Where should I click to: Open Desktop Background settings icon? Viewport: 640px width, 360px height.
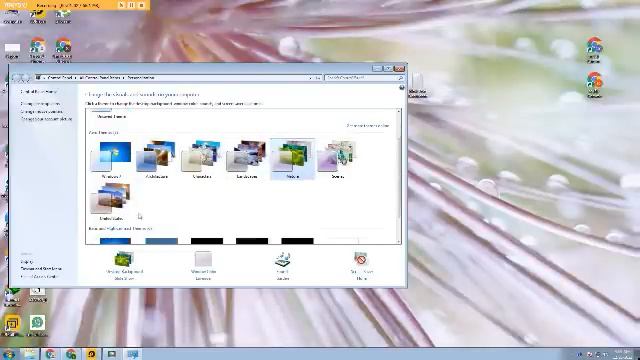click(x=124, y=259)
